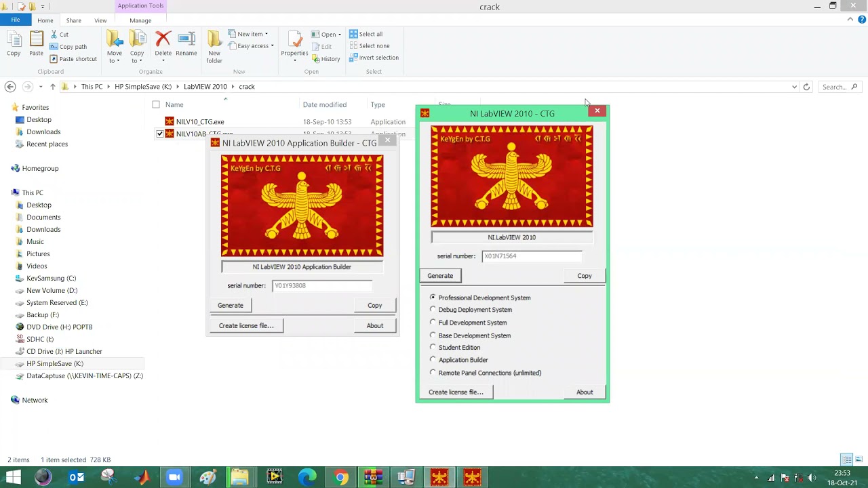The width and height of the screenshot is (868, 488).
Task: Click Copy in the LabVIEW 2010 keygen
Action: (585, 276)
